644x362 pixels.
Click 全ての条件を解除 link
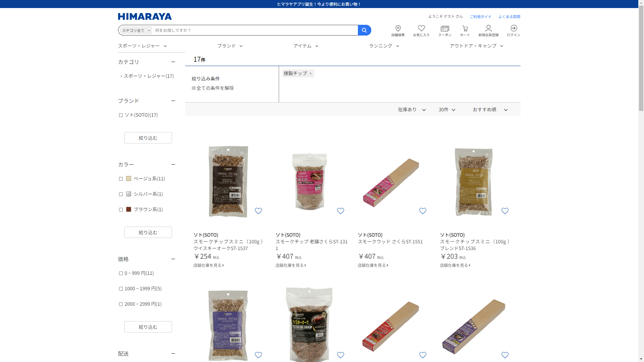(213, 88)
